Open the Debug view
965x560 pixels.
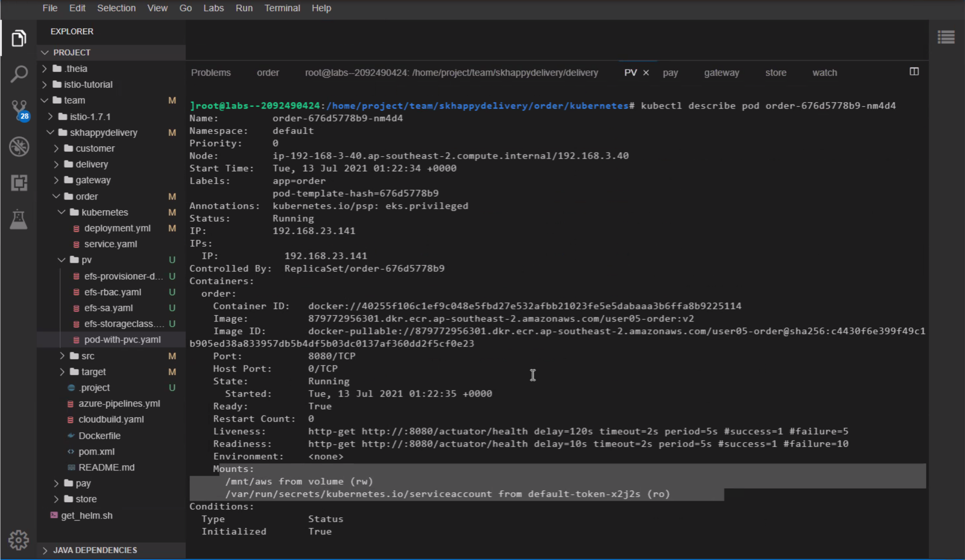[19, 147]
